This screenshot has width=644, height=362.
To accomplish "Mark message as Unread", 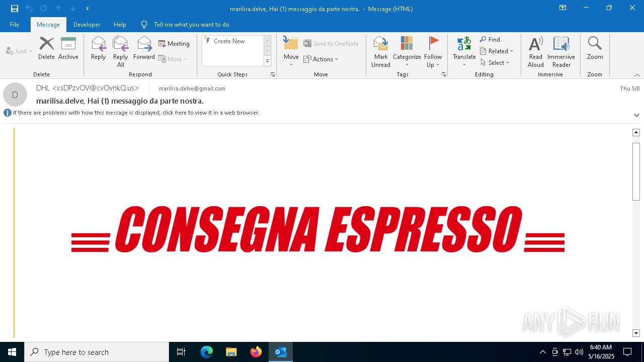I will point(381,52).
